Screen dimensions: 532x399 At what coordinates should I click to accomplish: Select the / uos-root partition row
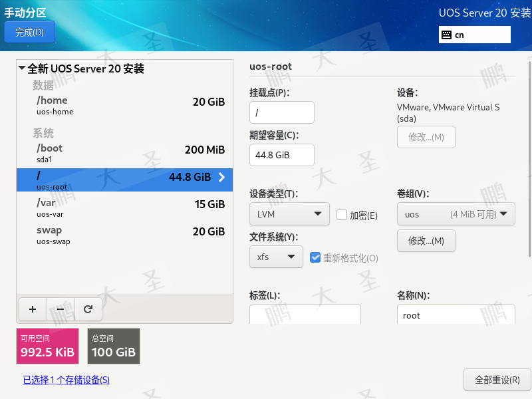point(124,180)
